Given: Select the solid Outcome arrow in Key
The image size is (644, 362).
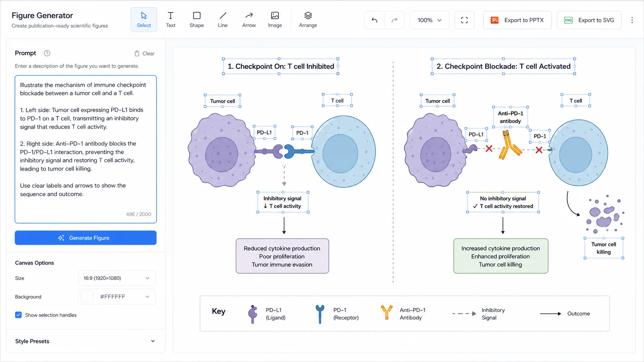Looking at the screenshot, I should tap(551, 314).
